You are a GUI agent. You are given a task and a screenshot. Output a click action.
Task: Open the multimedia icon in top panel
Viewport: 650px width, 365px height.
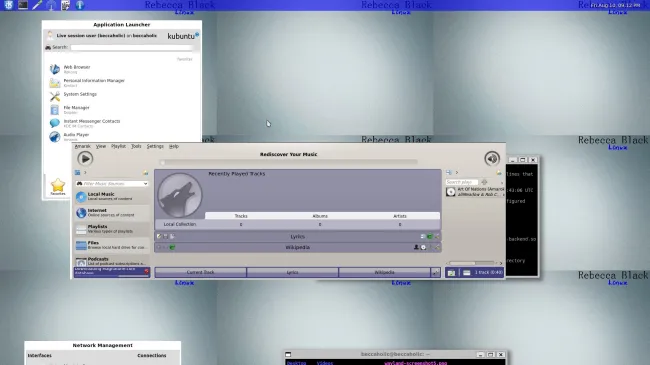point(65,5)
